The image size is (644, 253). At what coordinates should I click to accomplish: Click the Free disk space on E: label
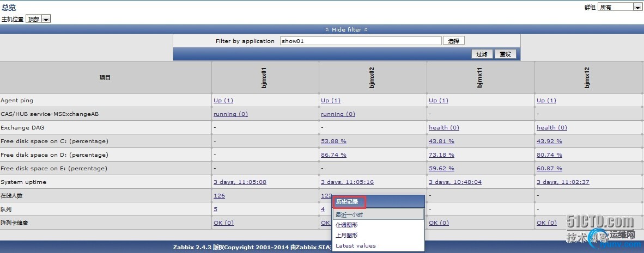54,169
